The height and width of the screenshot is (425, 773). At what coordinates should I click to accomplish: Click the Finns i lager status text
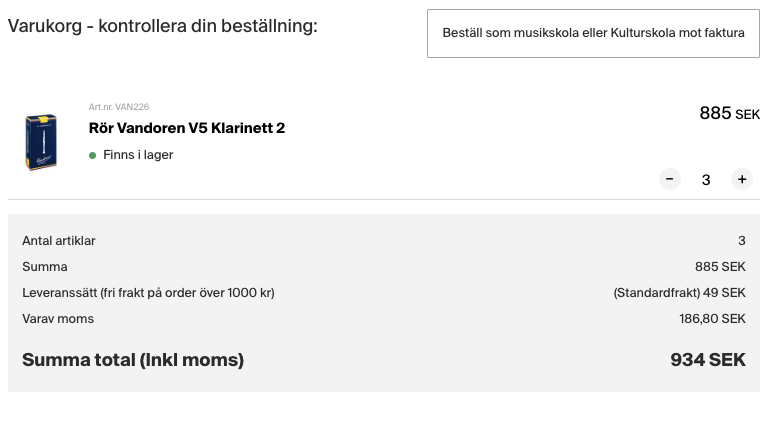(138, 155)
